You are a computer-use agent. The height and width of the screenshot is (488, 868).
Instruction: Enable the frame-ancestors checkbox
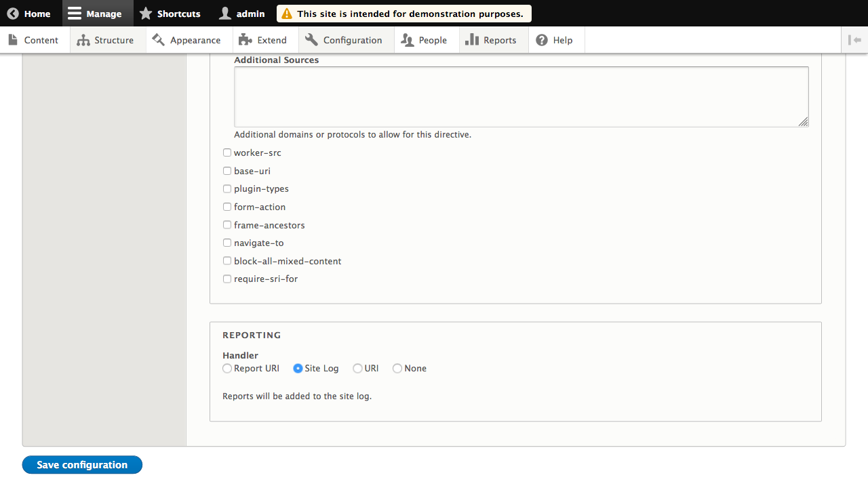[x=227, y=224]
